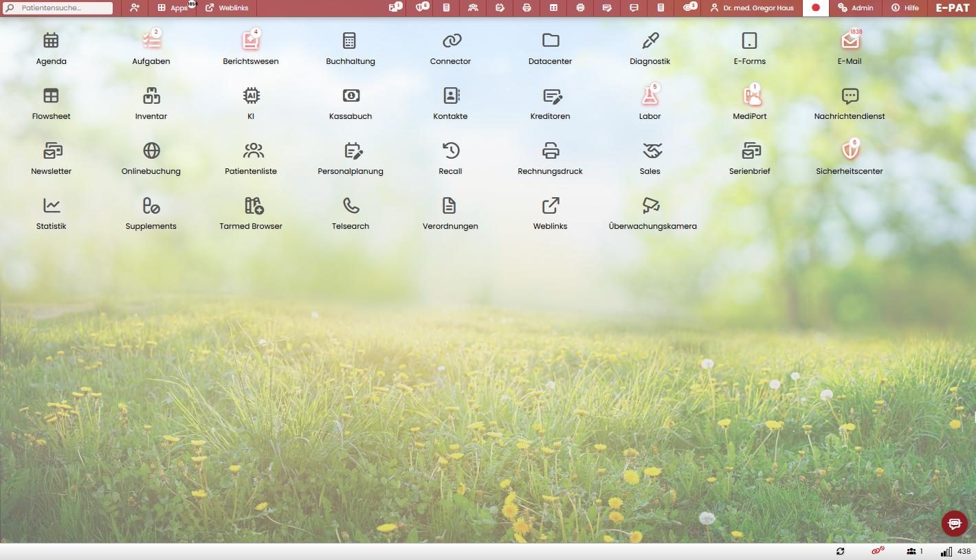The height and width of the screenshot is (560, 976).
Task: Open the Agenda calendar app
Action: [51, 47]
